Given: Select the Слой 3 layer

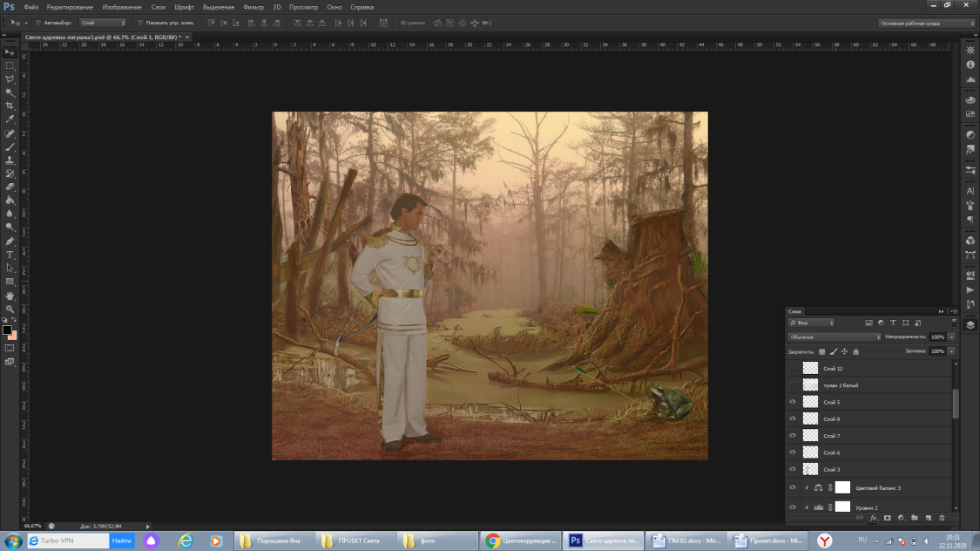Looking at the screenshot, I should pyautogui.click(x=868, y=470).
